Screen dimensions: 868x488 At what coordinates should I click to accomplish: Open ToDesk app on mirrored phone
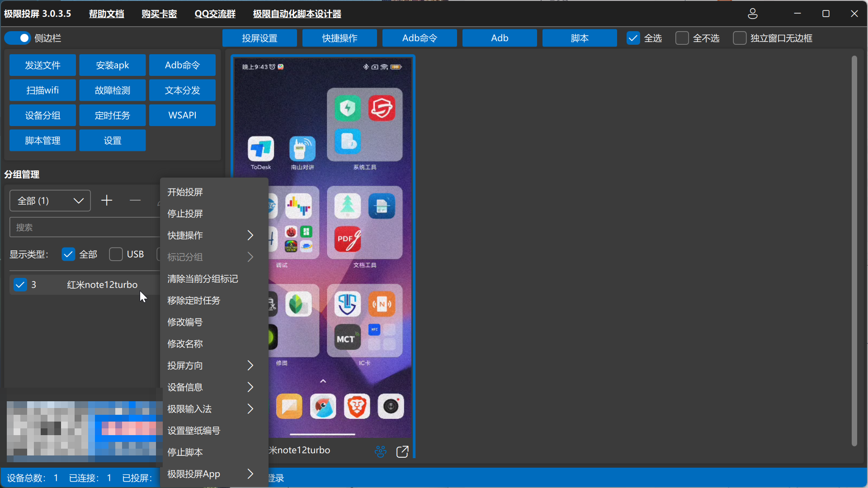click(261, 149)
